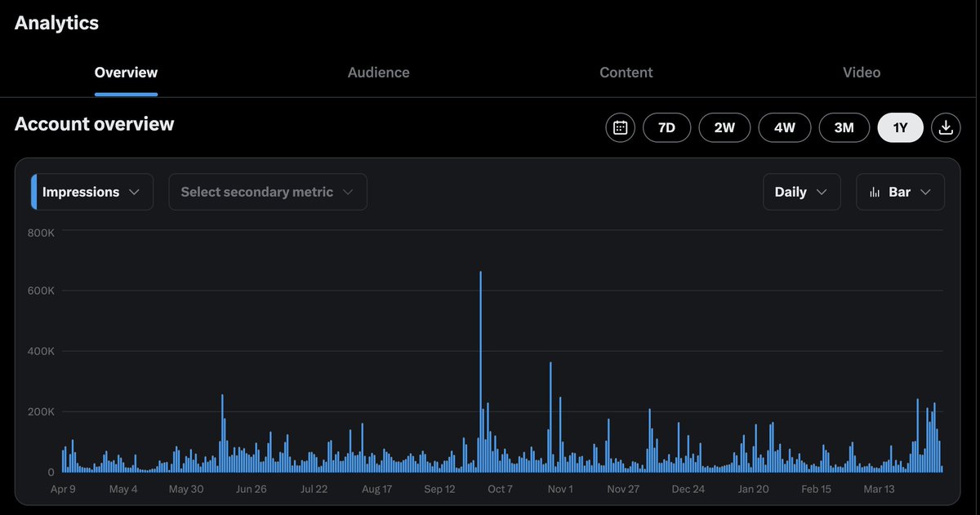
Task: Click the May 4 date label
Action: point(123,489)
